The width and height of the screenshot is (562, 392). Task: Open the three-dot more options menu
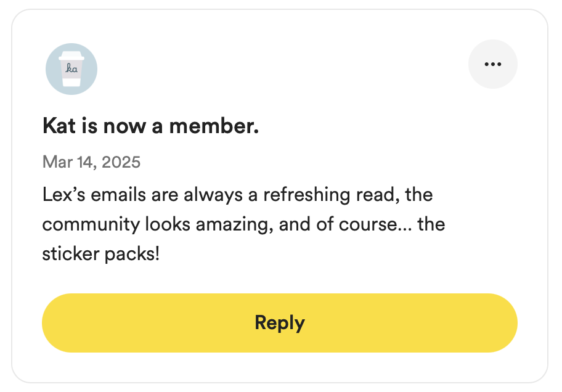tap(493, 64)
